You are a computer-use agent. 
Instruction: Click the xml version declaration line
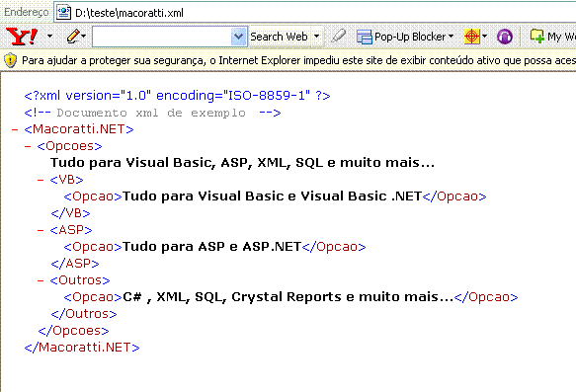177,96
